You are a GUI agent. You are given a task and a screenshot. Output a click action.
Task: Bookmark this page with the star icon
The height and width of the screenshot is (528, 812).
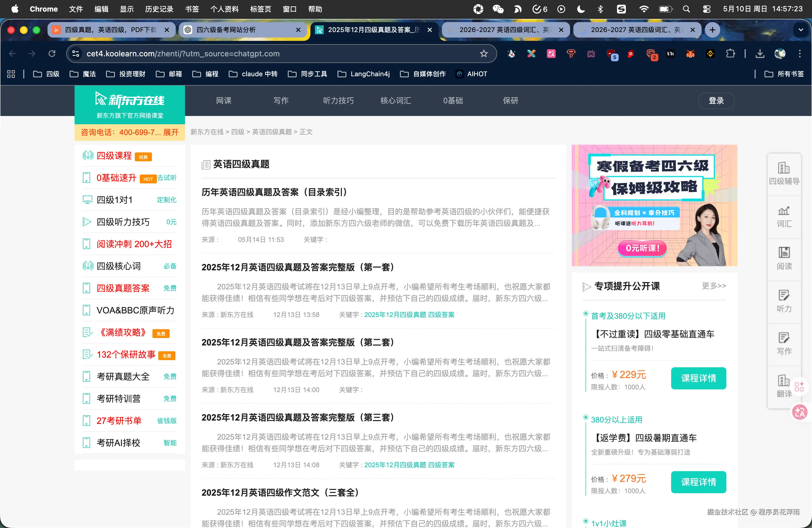click(484, 54)
